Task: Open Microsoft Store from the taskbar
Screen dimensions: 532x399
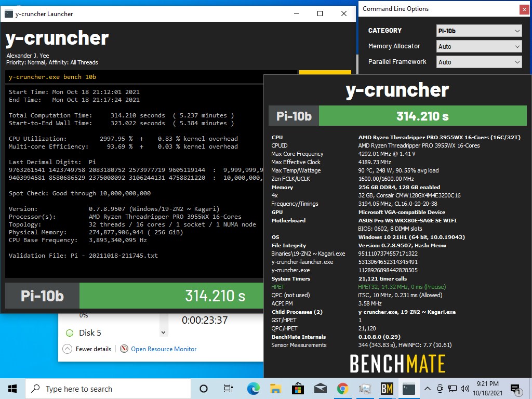Action: [x=298, y=389]
